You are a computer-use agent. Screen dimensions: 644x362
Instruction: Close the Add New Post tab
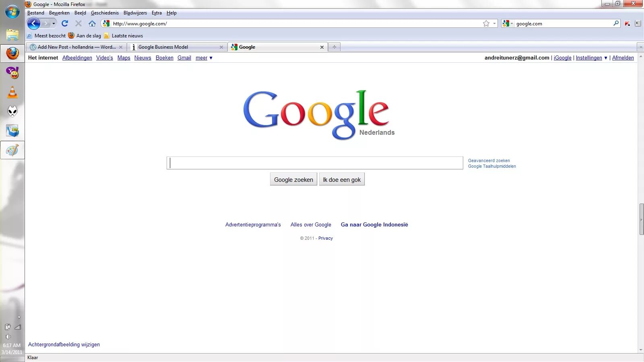pos(121,47)
